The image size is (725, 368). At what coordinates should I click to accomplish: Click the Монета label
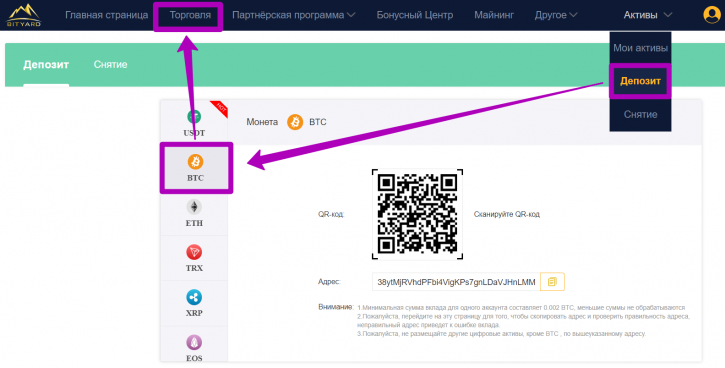[x=262, y=123]
